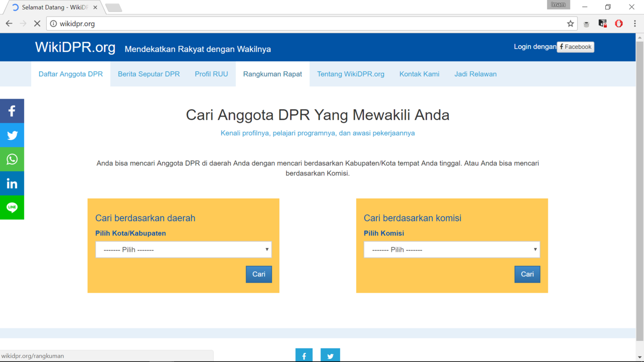Share page via Facebook sidebar icon
644x362 pixels.
pyautogui.click(x=12, y=111)
